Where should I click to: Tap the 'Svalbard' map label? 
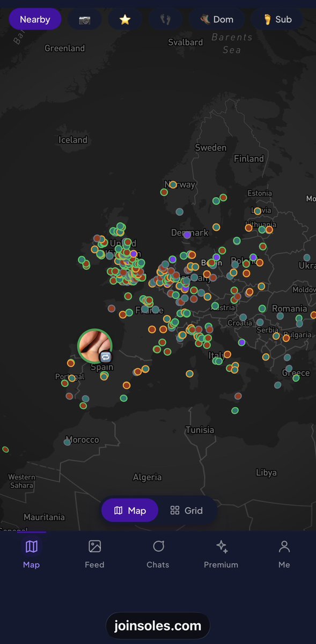tap(186, 42)
